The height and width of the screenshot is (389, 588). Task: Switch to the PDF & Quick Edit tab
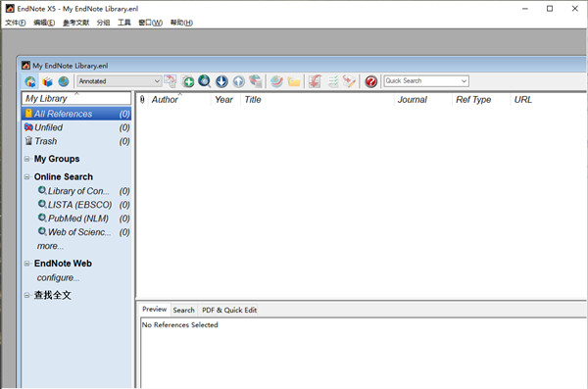click(x=229, y=311)
